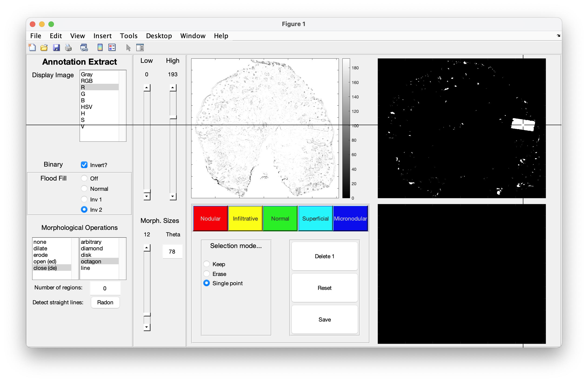Open the File menu
Screen dimensions: 588x382
tap(36, 36)
